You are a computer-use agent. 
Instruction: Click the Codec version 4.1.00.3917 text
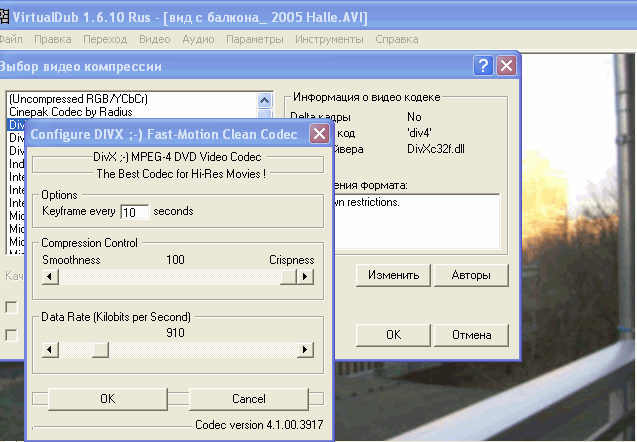(x=259, y=425)
